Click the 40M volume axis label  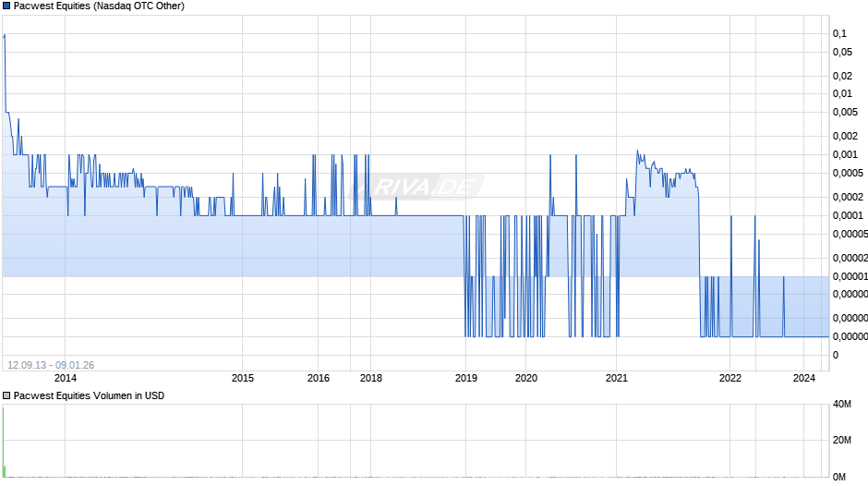click(842, 405)
